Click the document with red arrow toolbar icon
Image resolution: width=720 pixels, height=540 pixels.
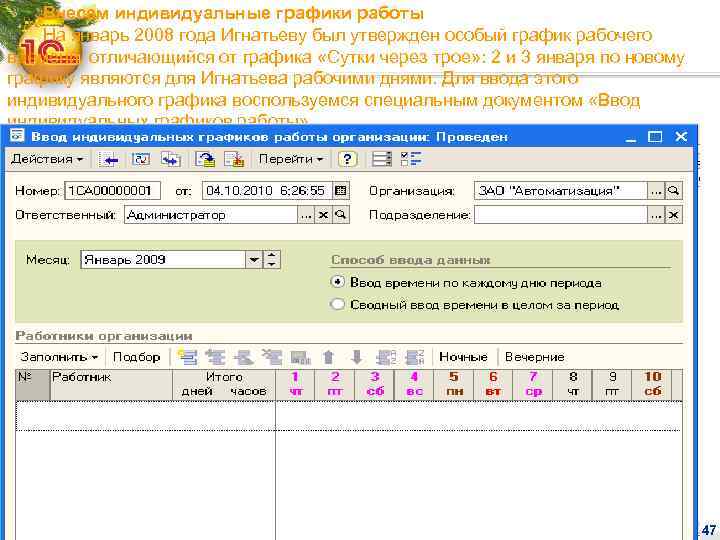tap(234, 159)
